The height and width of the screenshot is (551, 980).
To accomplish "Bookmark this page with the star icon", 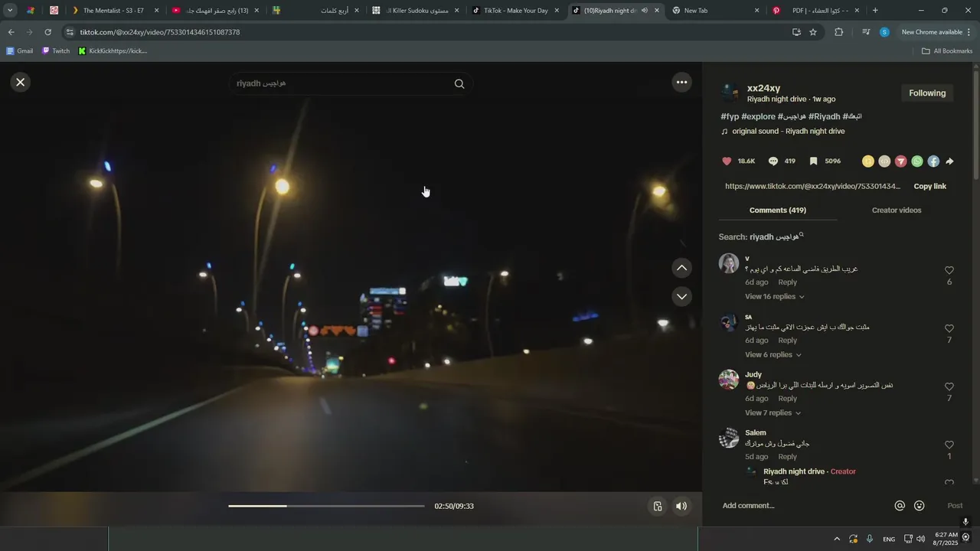I will pyautogui.click(x=813, y=32).
